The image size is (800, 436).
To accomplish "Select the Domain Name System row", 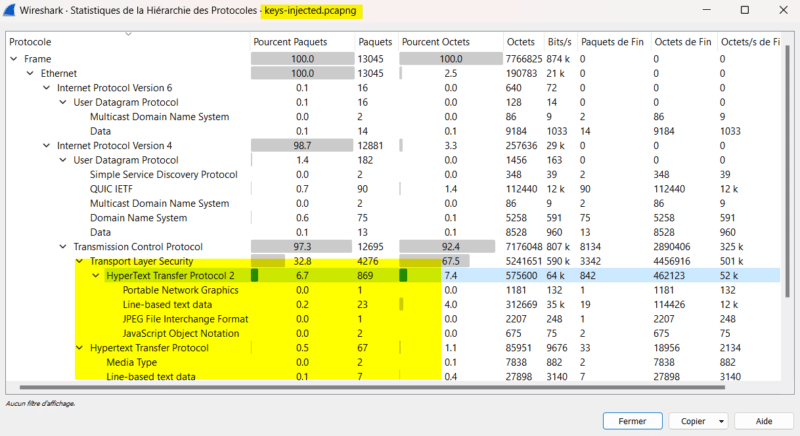I will click(x=393, y=218).
